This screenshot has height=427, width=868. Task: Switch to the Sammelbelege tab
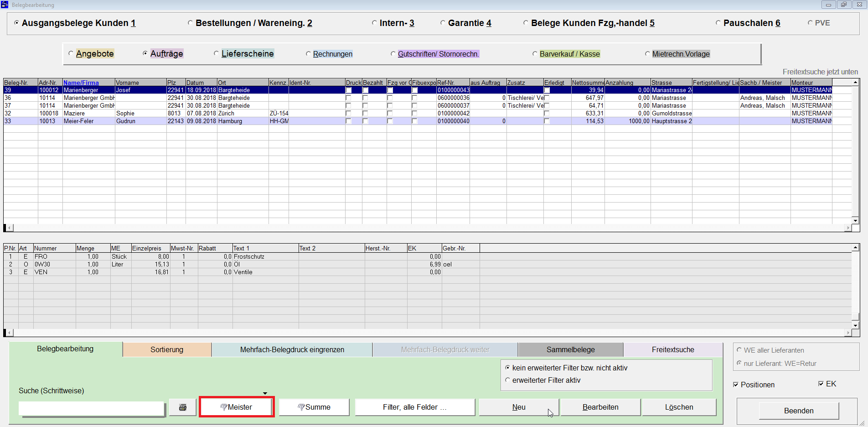pos(571,350)
